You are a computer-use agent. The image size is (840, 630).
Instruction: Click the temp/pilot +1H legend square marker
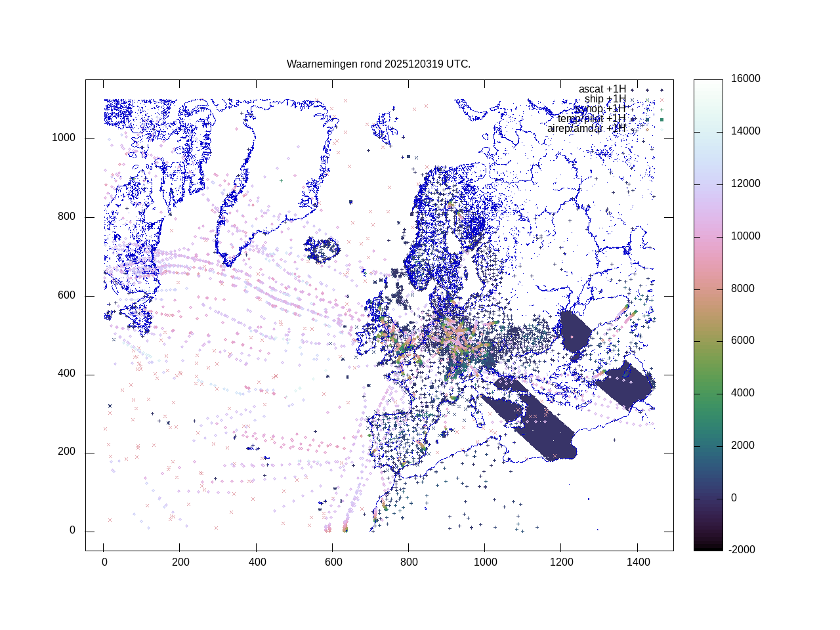(x=647, y=119)
